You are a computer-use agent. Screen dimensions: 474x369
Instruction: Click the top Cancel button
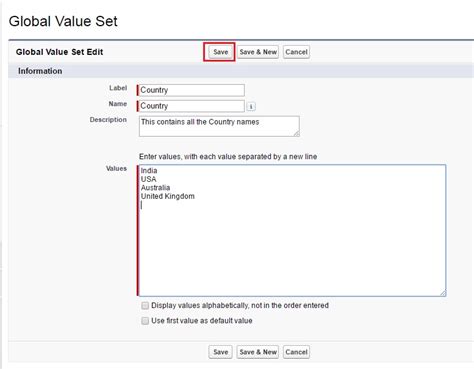(x=296, y=52)
